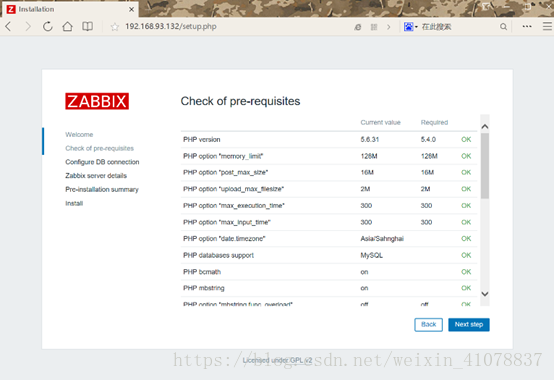This screenshot has height=380, width=554.
Task: Select the Installation tab
Action: point(70,9)
